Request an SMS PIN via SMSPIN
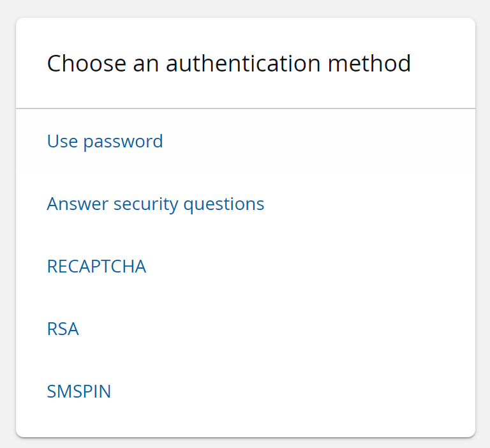The height and width of the screenshot is (448, 490). coord(78,391)
